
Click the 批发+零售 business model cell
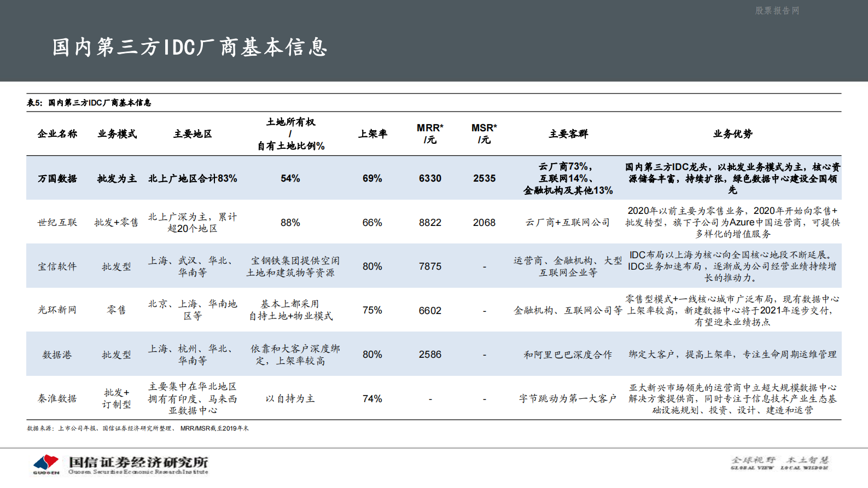116,223
